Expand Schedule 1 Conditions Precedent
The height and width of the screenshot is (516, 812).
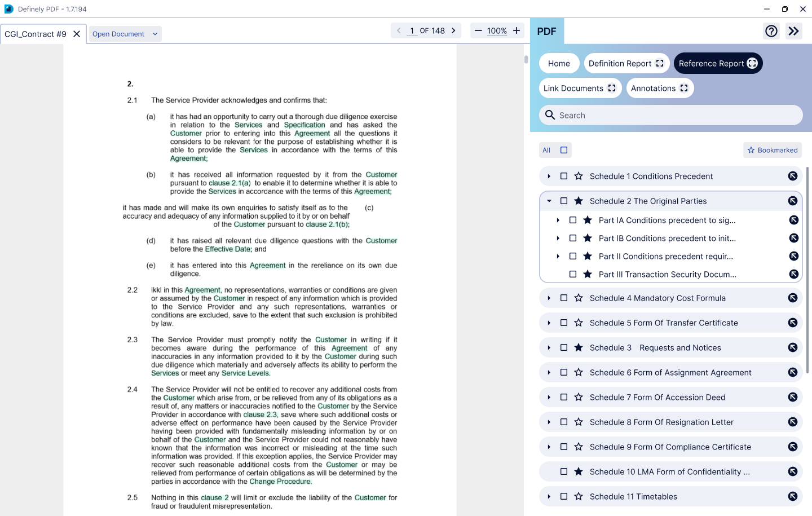(549, 176)
